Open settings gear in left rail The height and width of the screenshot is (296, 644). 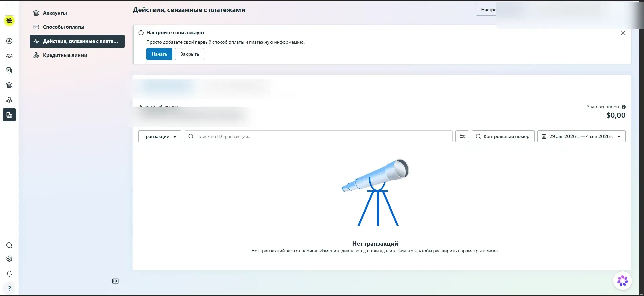click(9, 259)
